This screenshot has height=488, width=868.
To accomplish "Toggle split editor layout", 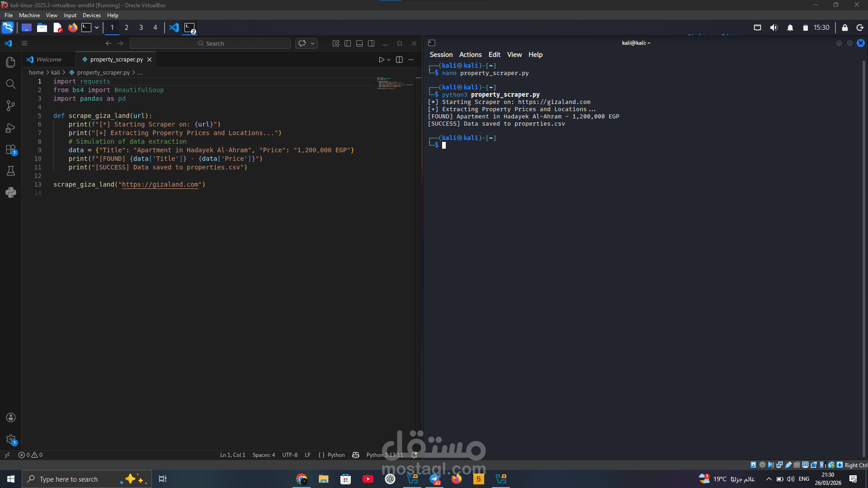I will [399, 59].
